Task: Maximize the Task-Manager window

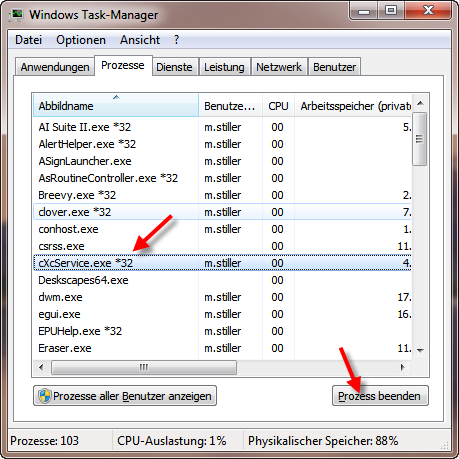Action: coord(391,11)
